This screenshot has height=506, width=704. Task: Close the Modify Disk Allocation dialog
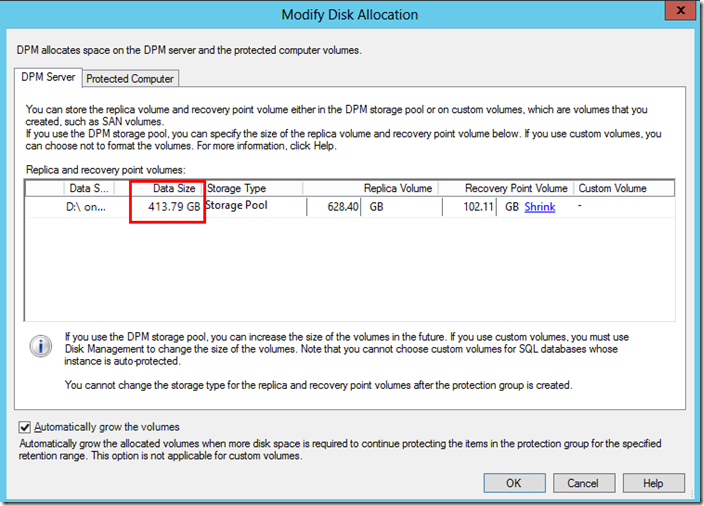click(x=680, y=10)
